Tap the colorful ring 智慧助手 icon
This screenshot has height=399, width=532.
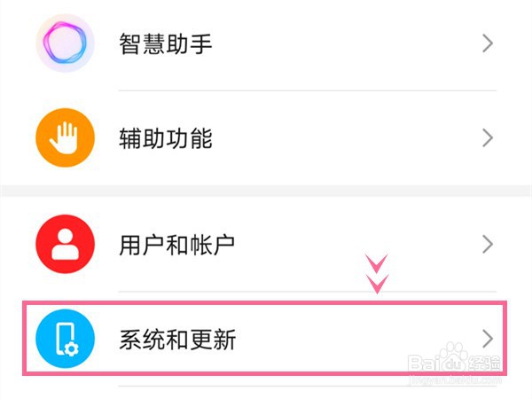pos(65,43)
